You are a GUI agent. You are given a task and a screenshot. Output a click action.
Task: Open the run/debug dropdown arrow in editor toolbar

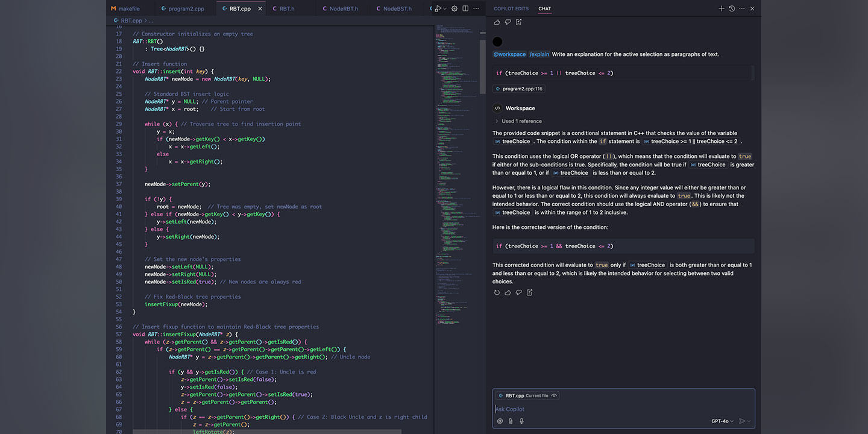445,8
